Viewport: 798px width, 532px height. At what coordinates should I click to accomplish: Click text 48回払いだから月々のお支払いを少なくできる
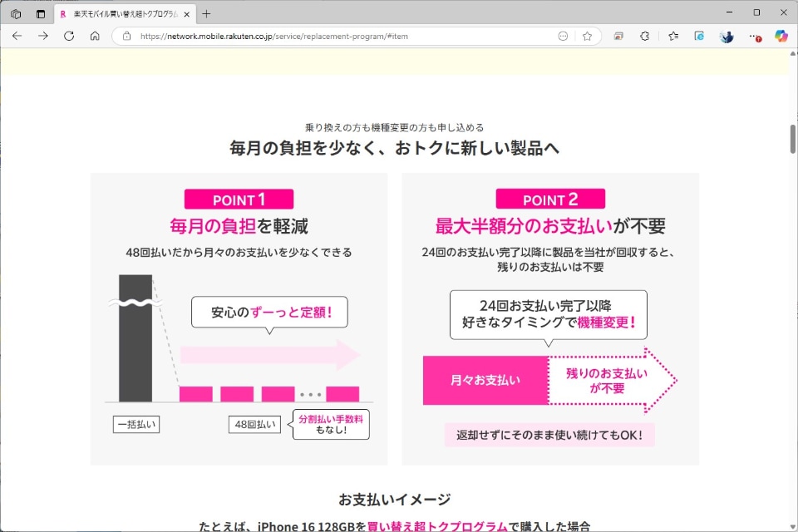239,253
